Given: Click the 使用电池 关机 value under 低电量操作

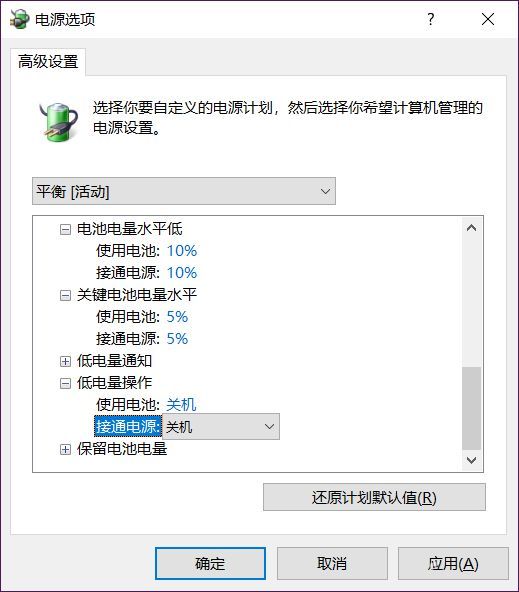Looking at the screenshot, I should click(x=181, y=405).
